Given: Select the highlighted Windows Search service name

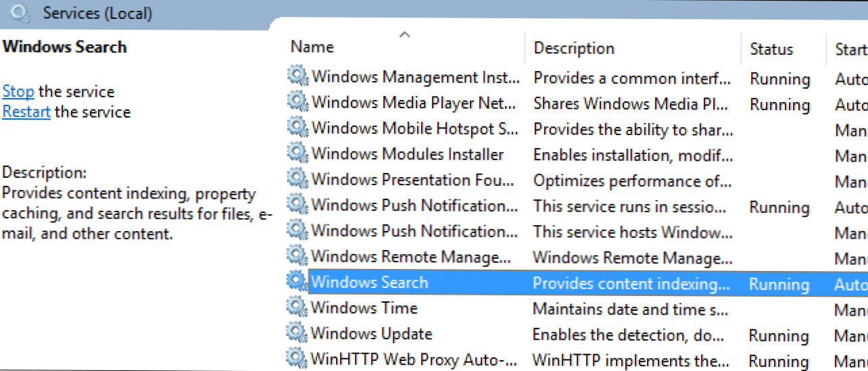Looking at the screenshot, I should [x=370, y=282].
